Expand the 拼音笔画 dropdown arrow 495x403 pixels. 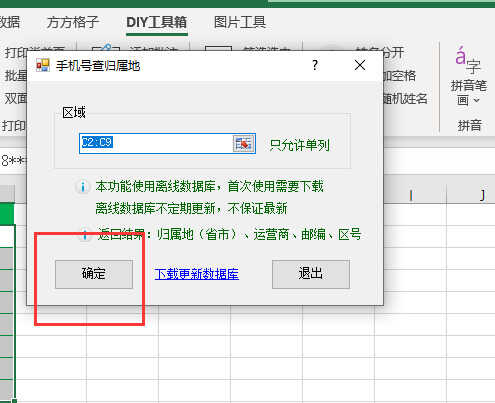(477, 100)
